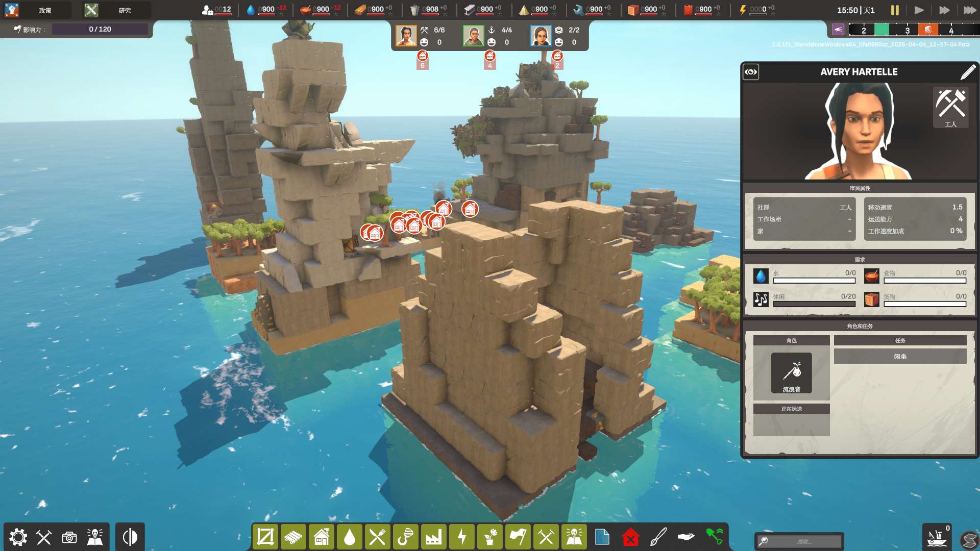The image size is (980, 551).
Task: Open the industry factory build category
Action: point(434,537)
